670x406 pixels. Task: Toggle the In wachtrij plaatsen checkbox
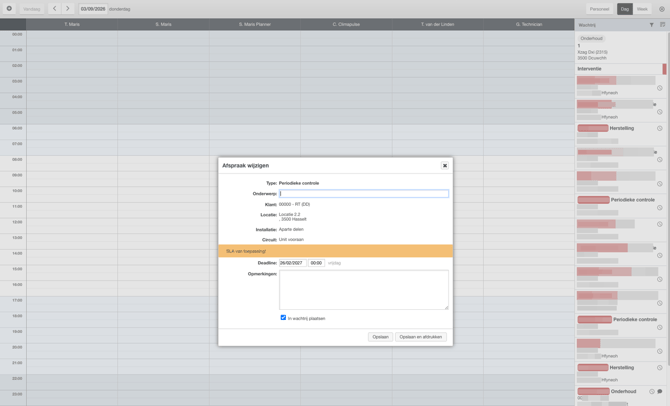tap(283, 318)
